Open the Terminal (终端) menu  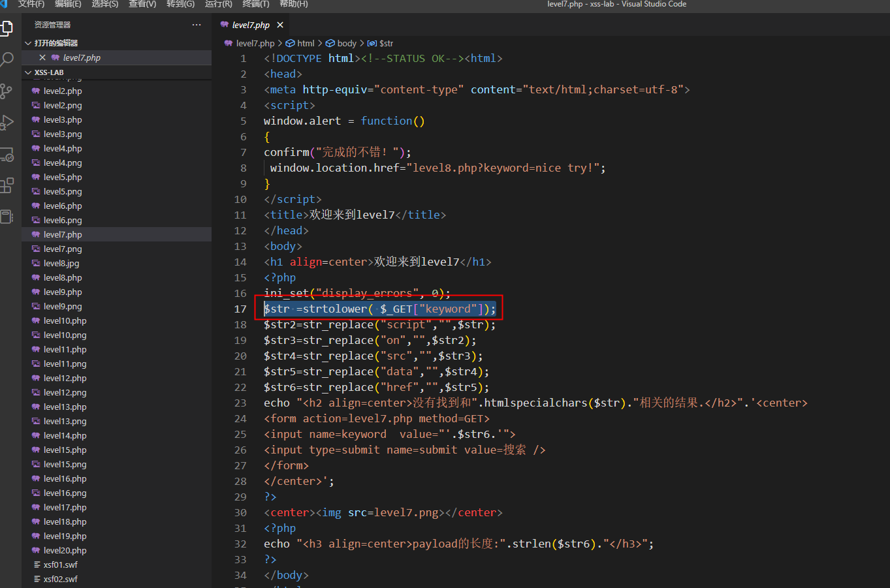(256, 4)
